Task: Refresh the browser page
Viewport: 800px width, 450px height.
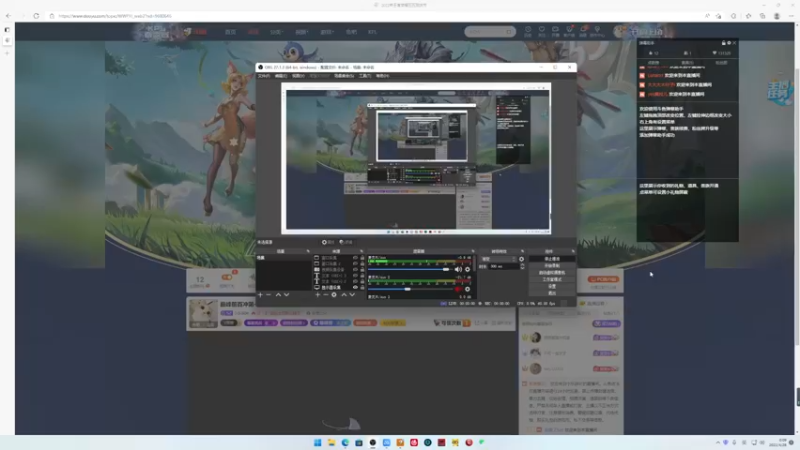Action: (x=36, y=16)
